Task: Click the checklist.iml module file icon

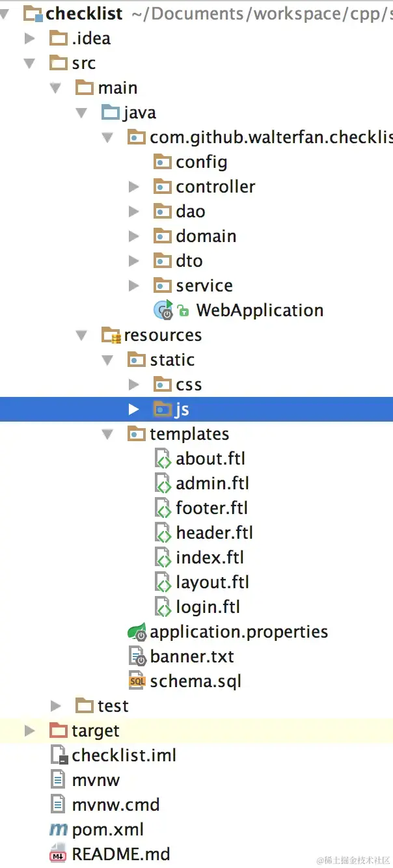Action: coord(57,755)
